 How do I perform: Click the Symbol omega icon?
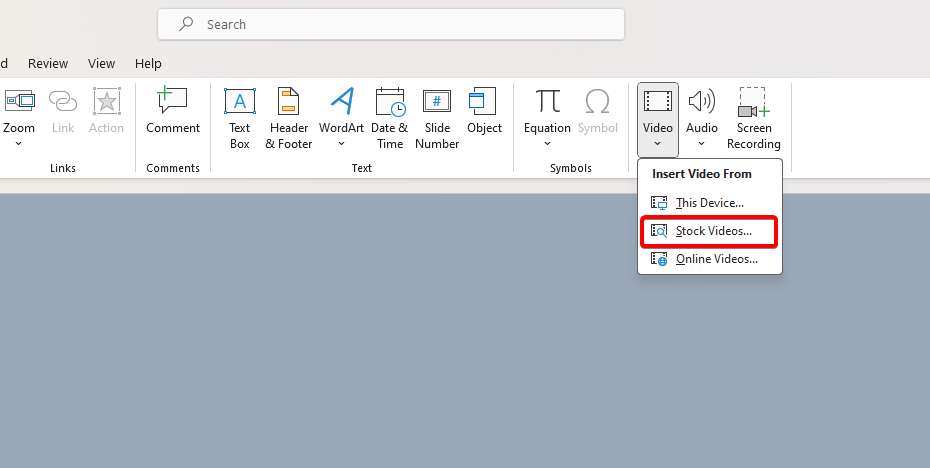point(597,101)
